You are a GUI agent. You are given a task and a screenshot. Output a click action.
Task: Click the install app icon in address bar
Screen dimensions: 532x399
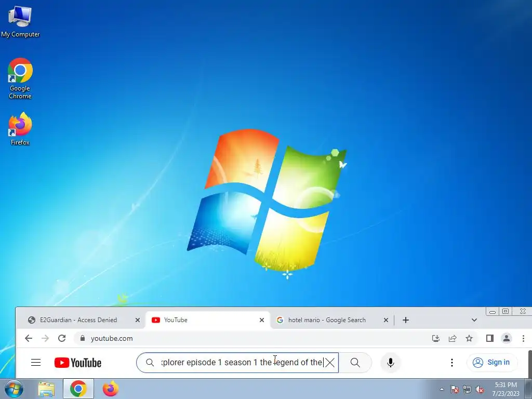click(436, 338)
